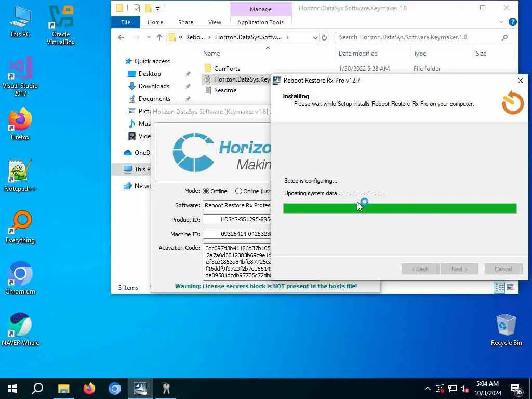Image resolution: width=532 pixels, height=399 pixels.
Task: Open Quick Access Toolbar customize dropdown
Action: (x=158, y=8)
